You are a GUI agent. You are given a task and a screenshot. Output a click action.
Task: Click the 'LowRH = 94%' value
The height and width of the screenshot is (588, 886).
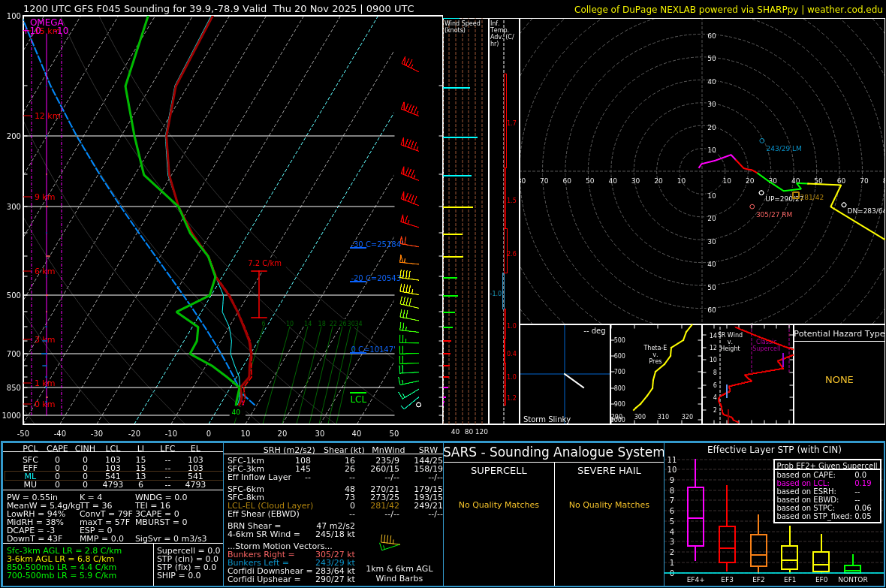click(36, 514)
